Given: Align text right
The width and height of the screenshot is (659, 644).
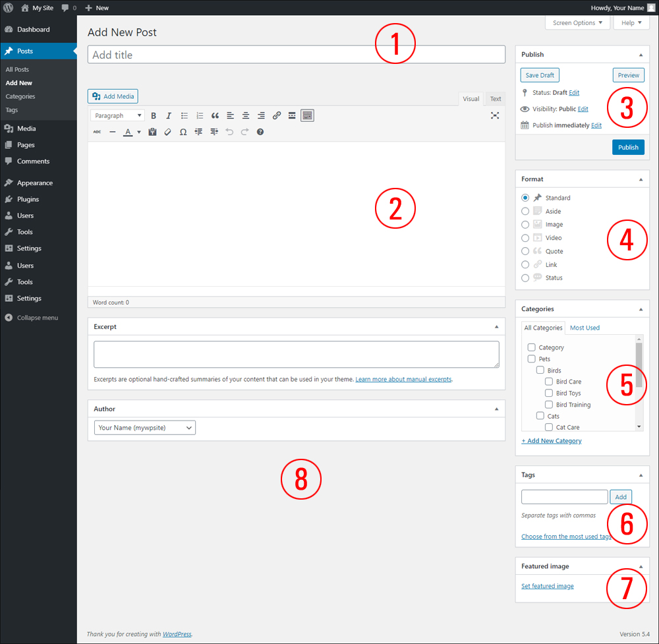Looking at the screenshot, I should pos(261,115).
